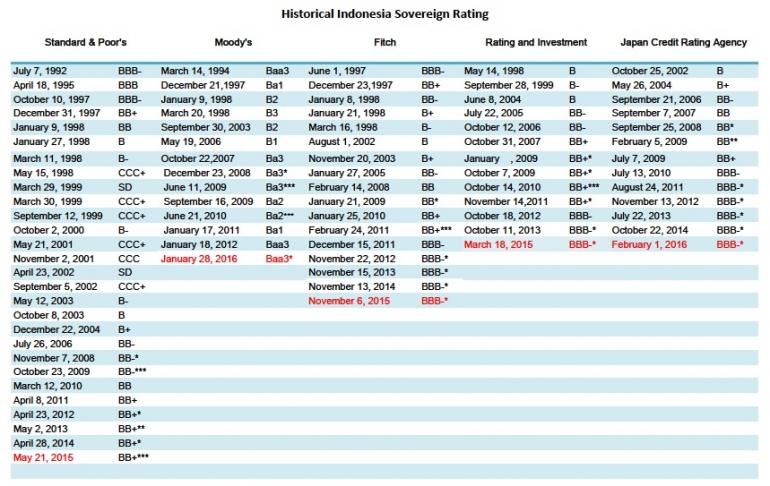Click the date 'September 21, 2006'
Image resolution: width=770 pixels, height=486 pixels.
tap(657, 99)
